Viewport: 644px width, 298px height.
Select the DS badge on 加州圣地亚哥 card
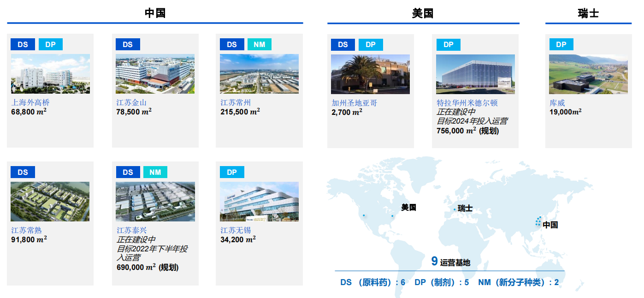[343, 44]
